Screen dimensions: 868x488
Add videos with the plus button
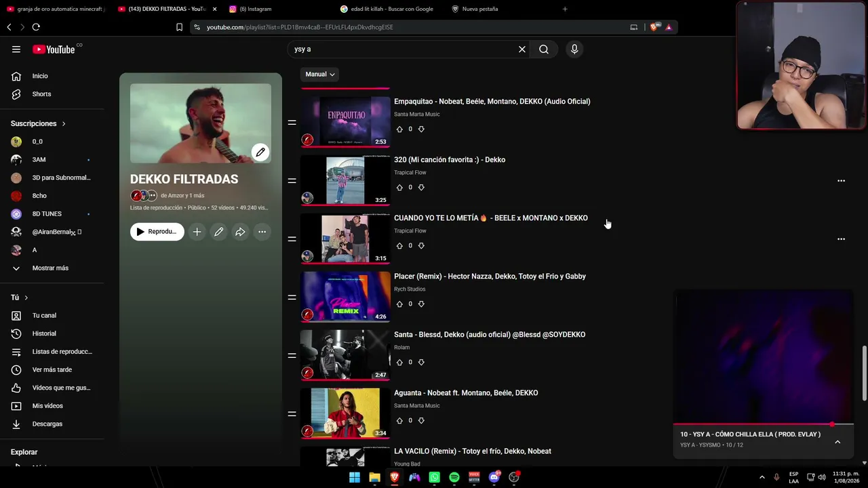tap(197, 232)
